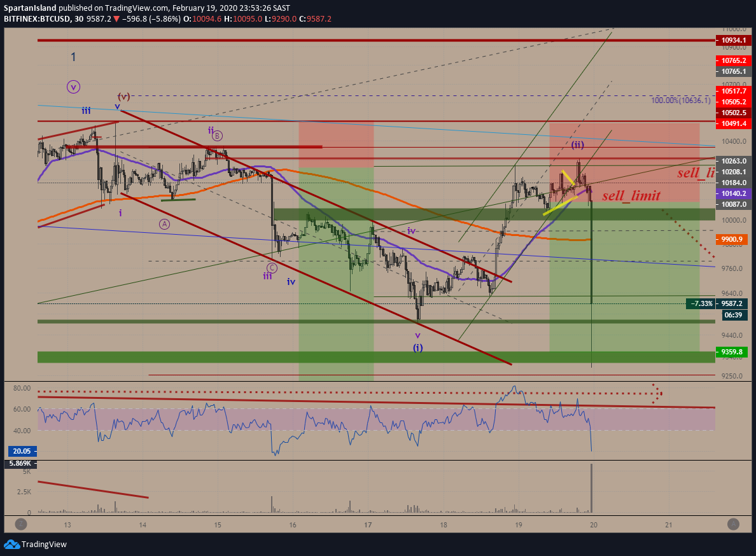Select the 10934.1 price label
This screenshot has height=556, width=756.
point(733,41)
